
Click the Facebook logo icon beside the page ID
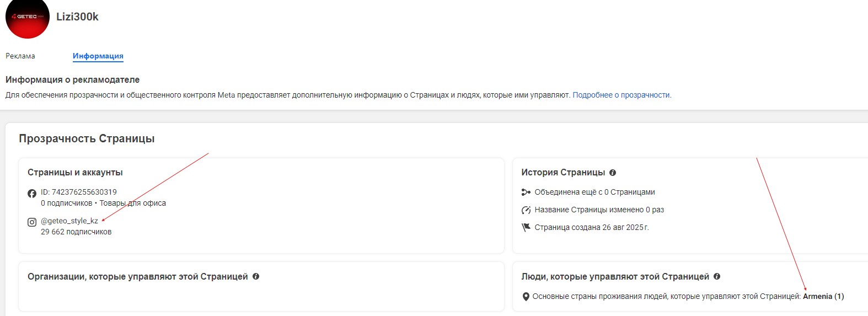click(x=32, y=194)
